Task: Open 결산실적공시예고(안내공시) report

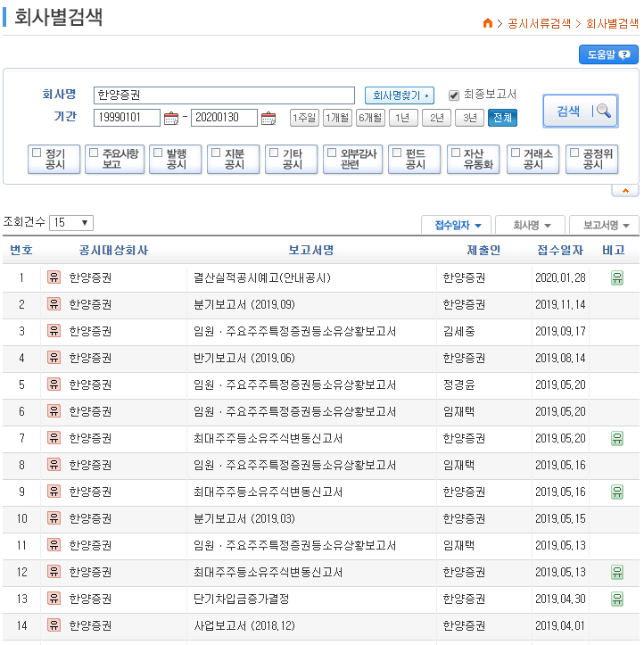Action: coord(262,277)
